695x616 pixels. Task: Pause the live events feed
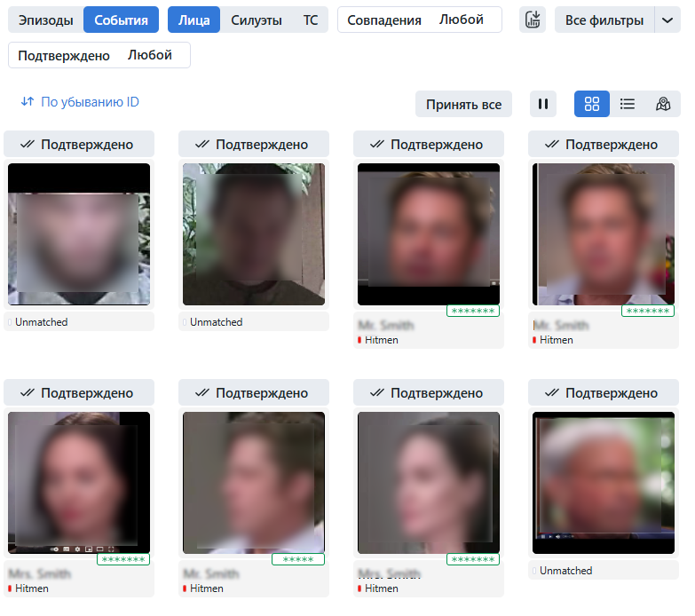(543, 104)
